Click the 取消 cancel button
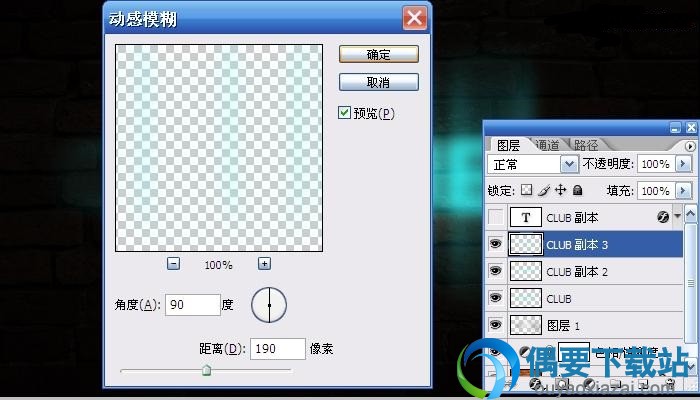Image resolution: width=700 pixels, height=400 pixels. 379,82
